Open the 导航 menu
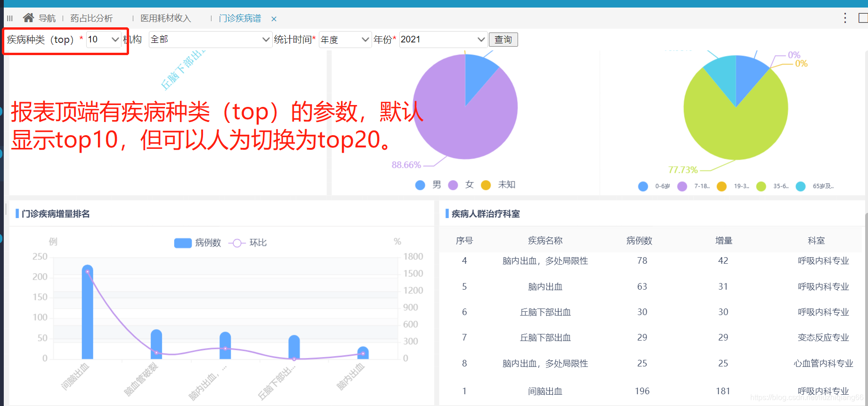The width and height of the screenshot is (868, 406). (x=47, y=18)
